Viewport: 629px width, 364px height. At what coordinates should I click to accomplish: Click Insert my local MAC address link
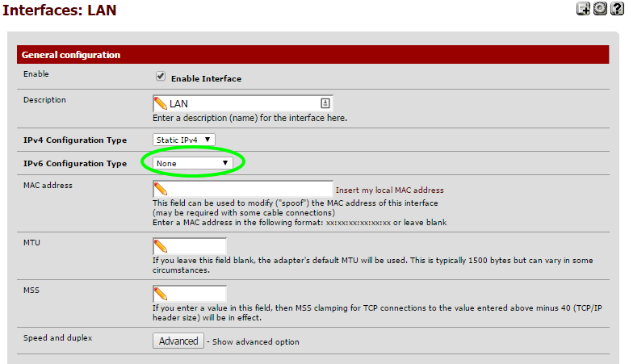tap(389, 190)
